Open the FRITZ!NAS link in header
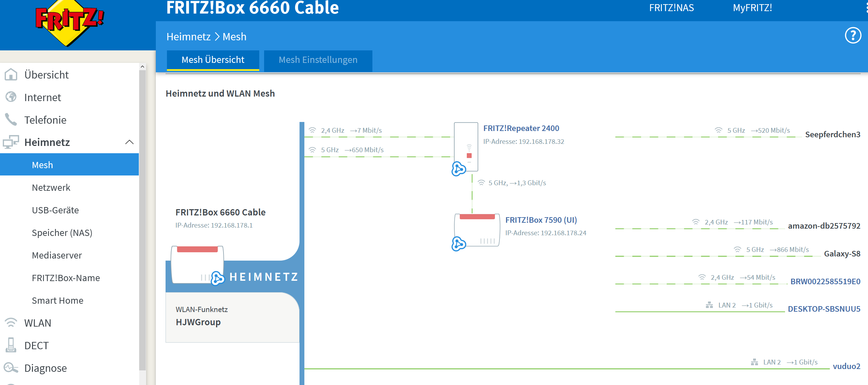Image resolution: width=868 pixels, height=385 pixels. [671, 8]
